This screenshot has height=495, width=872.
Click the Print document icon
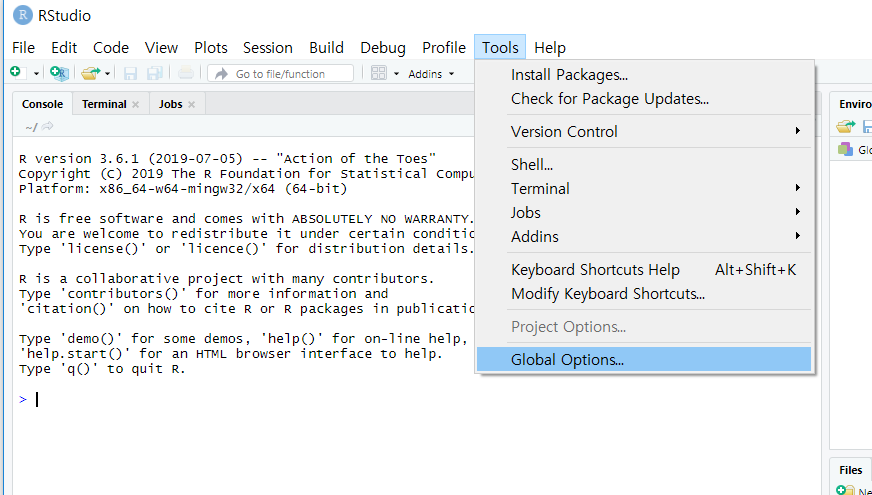click(186, 73)
